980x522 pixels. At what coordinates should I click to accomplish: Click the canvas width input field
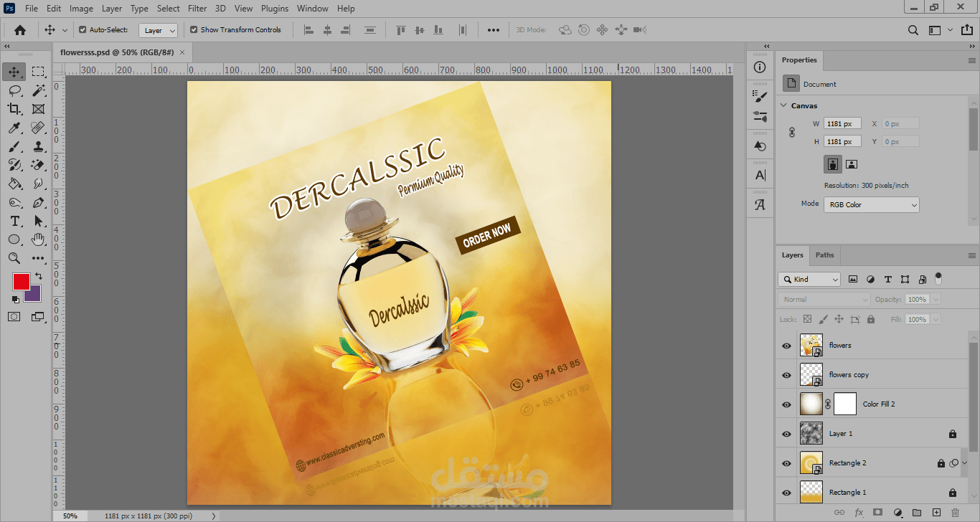[x=842, y=124]
